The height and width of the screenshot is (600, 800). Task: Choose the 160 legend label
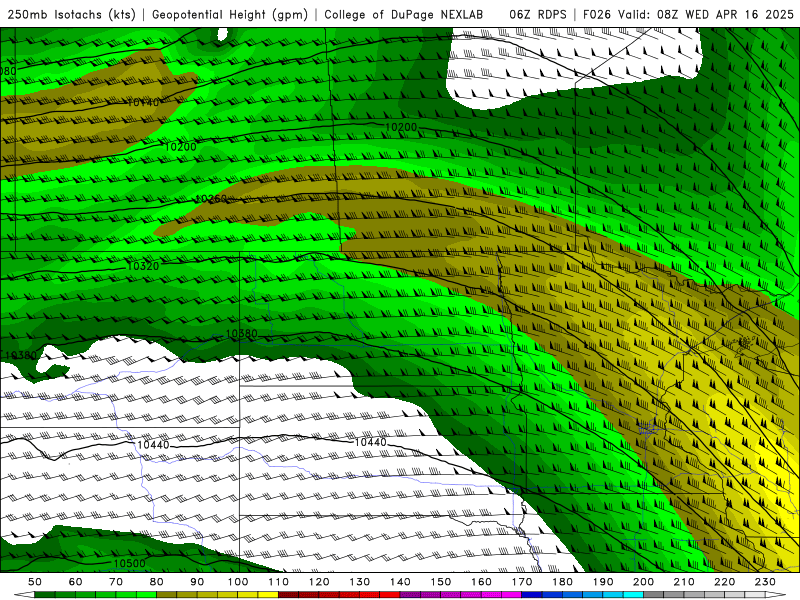(x=481, y=582)
